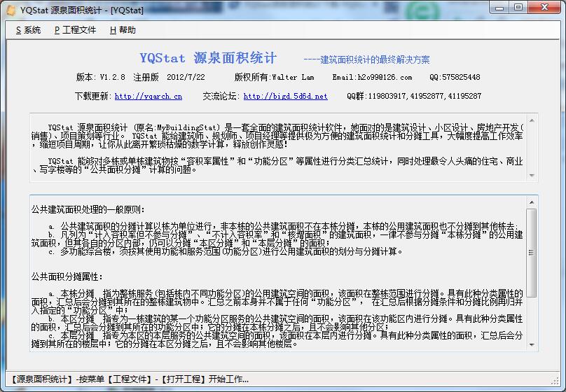The height and width of the screenshot is (392, 566).
Task: Click the up arrow of the principles text scrollbar
Action: point(532,203)
